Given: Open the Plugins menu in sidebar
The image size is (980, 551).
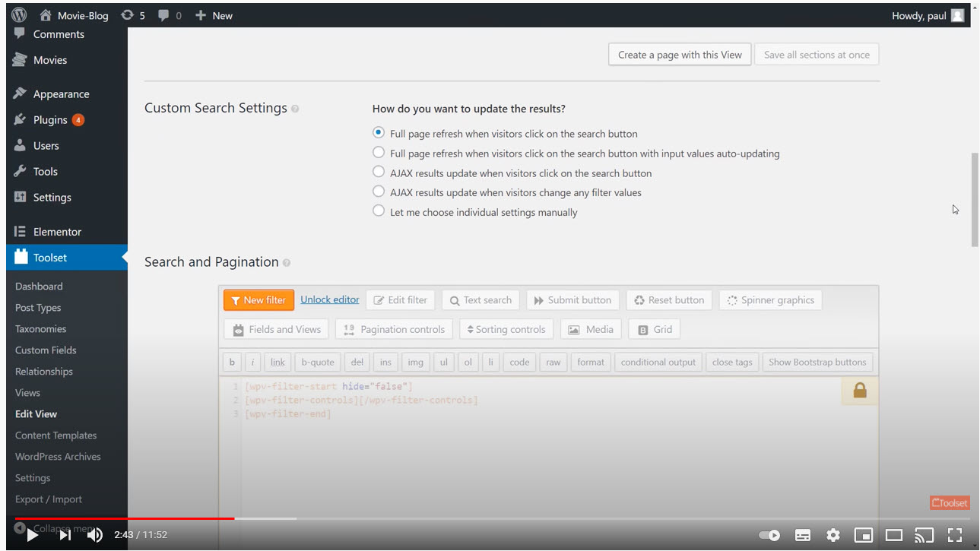Looking at the screenshot, I should (x=50, y=120).
